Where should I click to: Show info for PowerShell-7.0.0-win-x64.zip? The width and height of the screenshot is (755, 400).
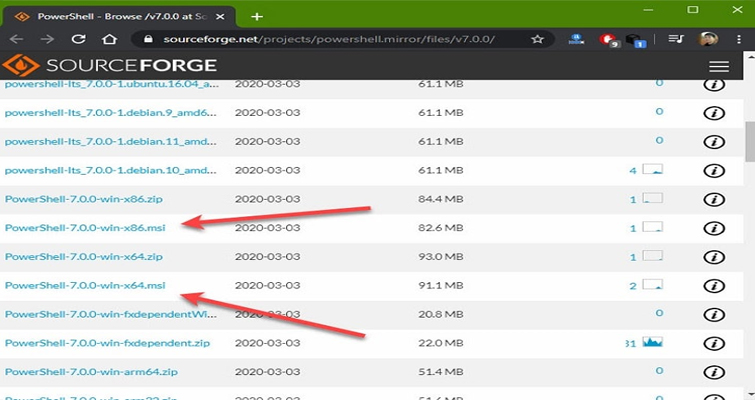[714, 257]
